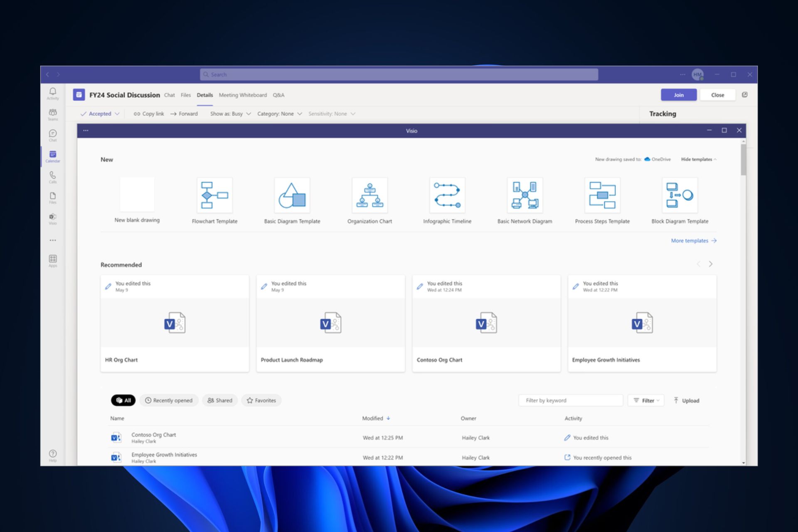Screen dimensions: 798x532
Task: Click the Filter by keyword field
Action: (571, 400)
